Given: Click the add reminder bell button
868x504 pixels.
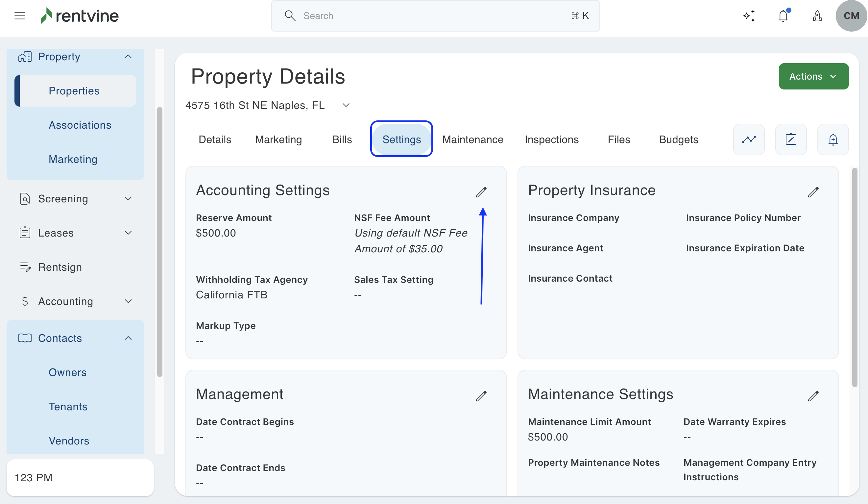Looking at the screenshot, I should (832, 139).
